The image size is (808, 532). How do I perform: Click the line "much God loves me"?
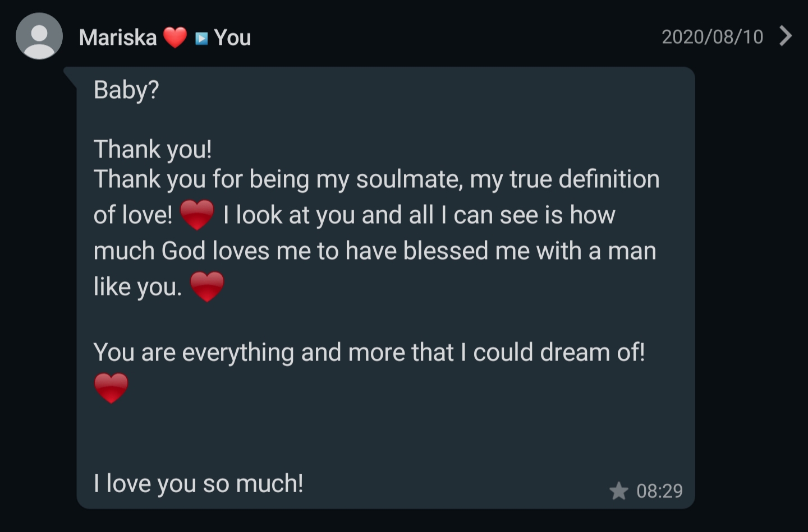point(374,251)
